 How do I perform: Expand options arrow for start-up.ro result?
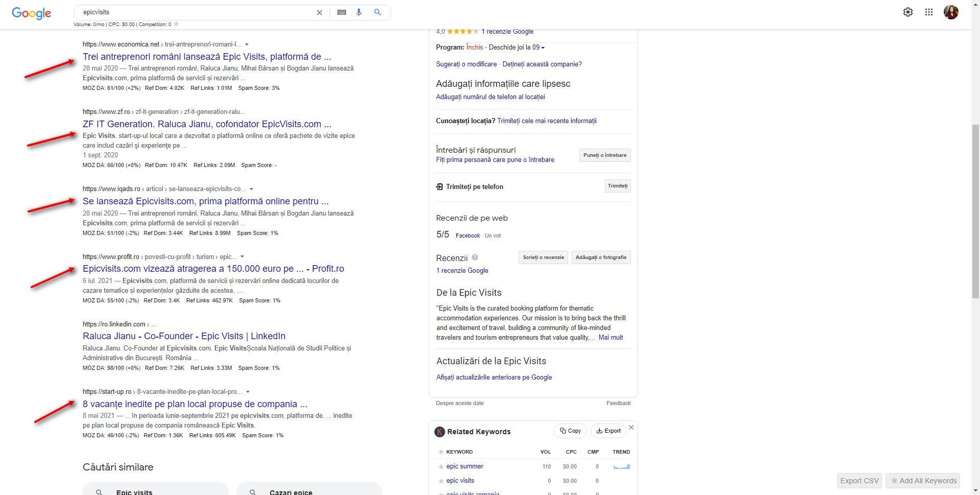[248, 392]
